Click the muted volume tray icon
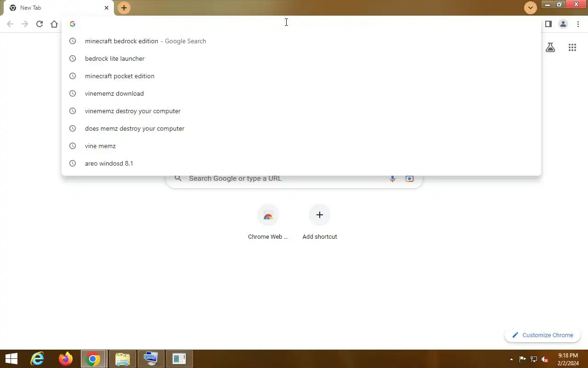Viewport: 588px width, 368px height. pos(545,359)
